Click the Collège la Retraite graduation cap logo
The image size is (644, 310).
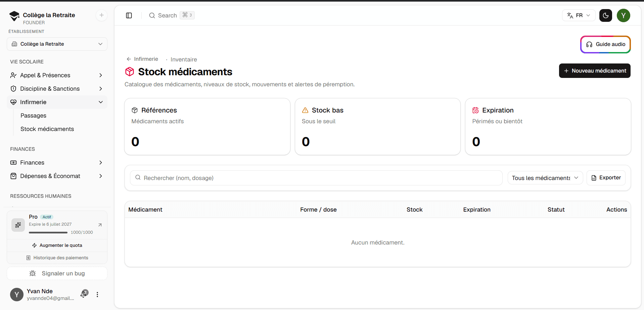[14, 16]
